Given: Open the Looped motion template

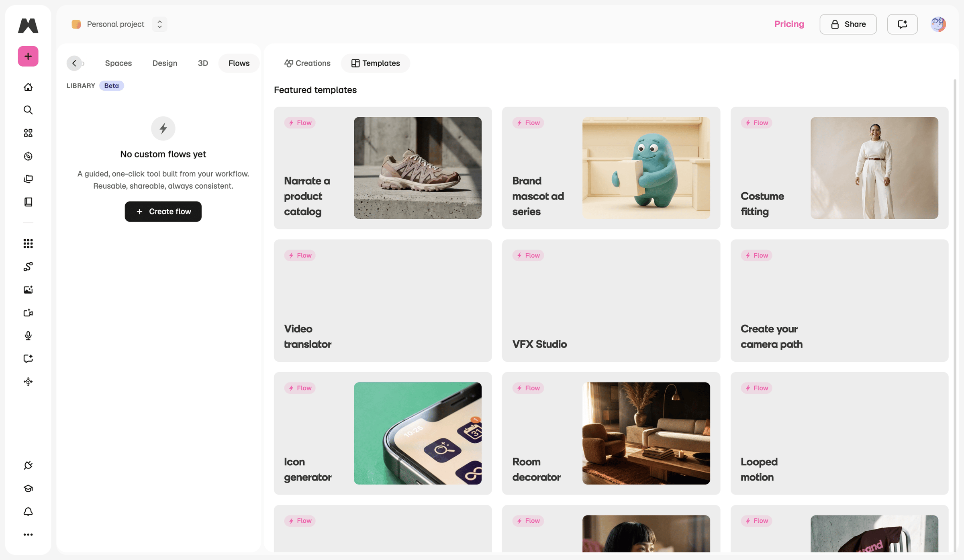Looking at the screenshot, I should (839, 434).
